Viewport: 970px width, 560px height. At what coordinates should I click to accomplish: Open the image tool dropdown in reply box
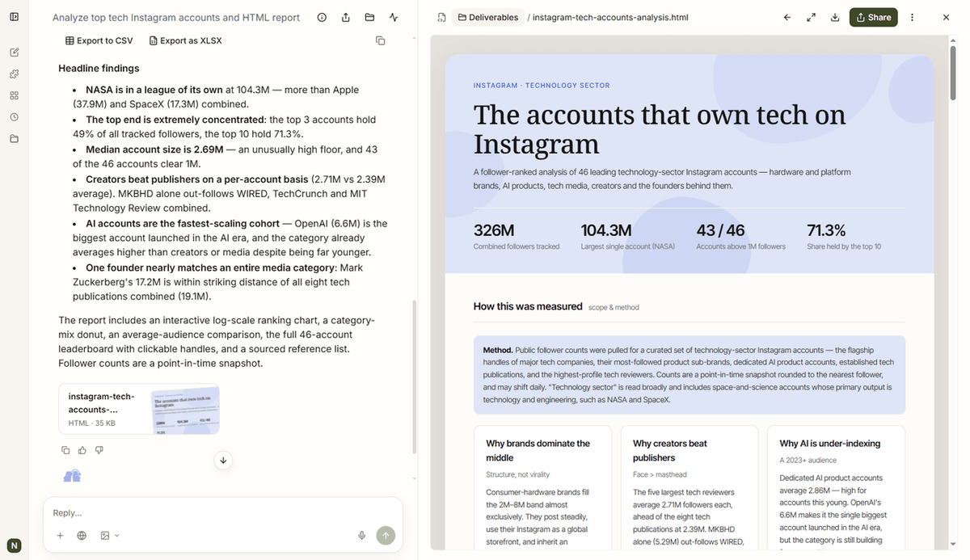coord(109,535)
